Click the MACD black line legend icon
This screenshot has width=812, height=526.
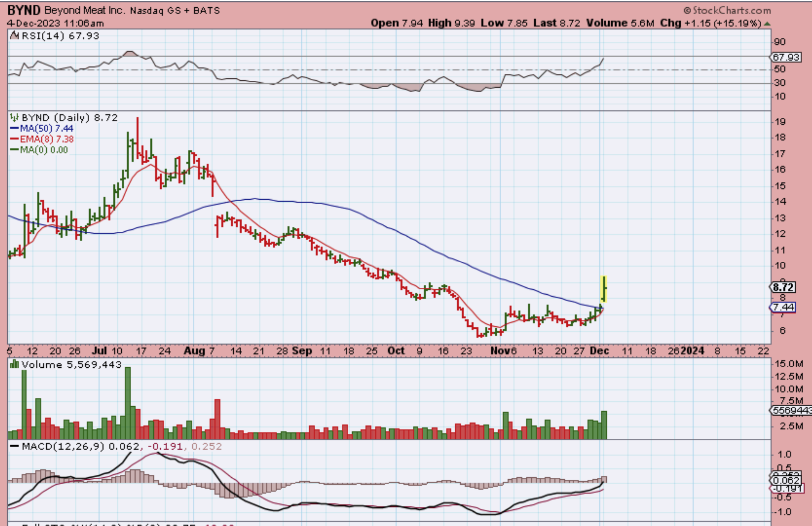click(x=14, y=446)
